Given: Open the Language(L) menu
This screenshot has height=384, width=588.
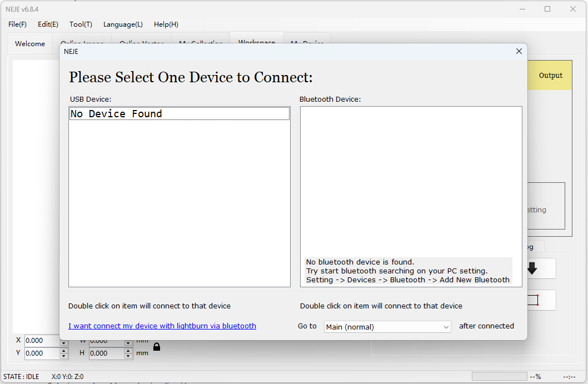Looking at the screenshot, I should [123, 24].
